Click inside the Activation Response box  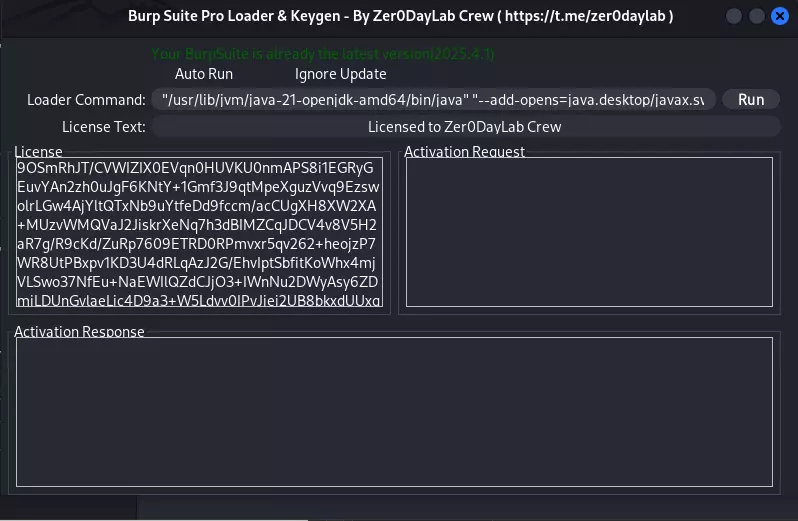click(394, 412)
